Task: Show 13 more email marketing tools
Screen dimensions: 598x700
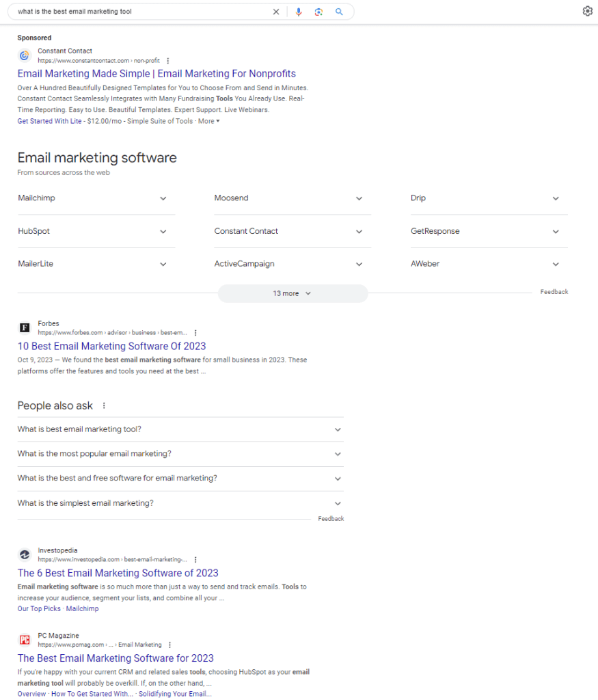Action: (x=292, y=293)
